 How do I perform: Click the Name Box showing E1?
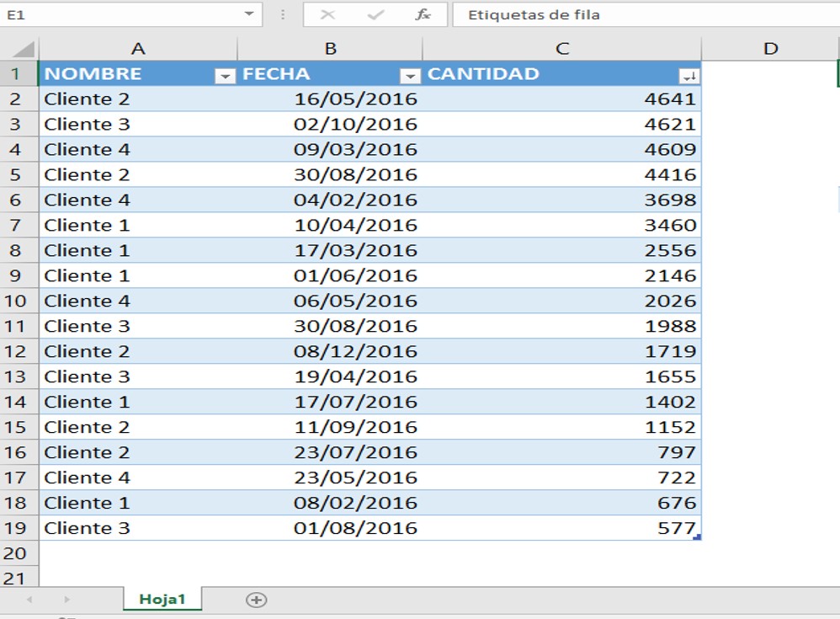pyautogui.click(x=118, y=14)
